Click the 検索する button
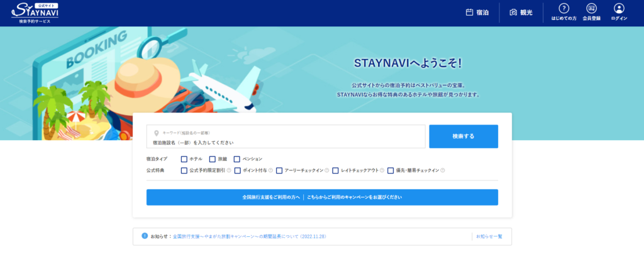The height and width of the screenshot is (264, 644). (x=464, y=136)
